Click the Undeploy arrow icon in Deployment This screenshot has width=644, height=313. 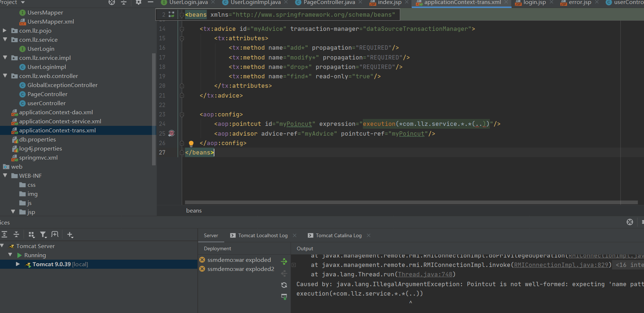pyautogui.click(x=284, y=273)
